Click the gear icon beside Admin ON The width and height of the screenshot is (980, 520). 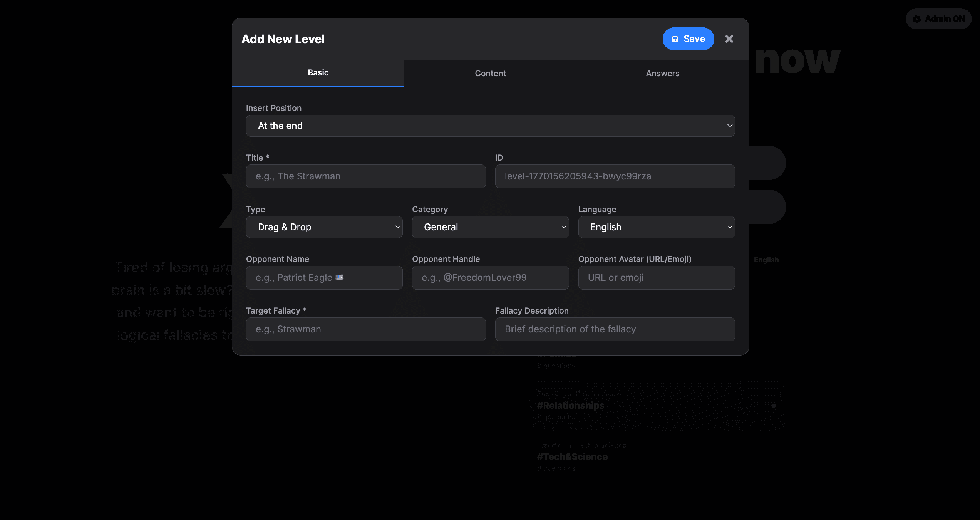point(917,19)
